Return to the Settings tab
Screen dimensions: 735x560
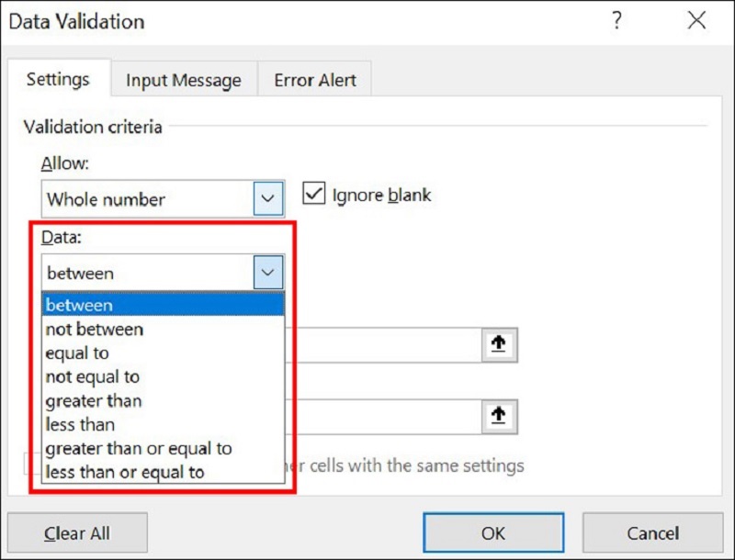coord(59,80)
